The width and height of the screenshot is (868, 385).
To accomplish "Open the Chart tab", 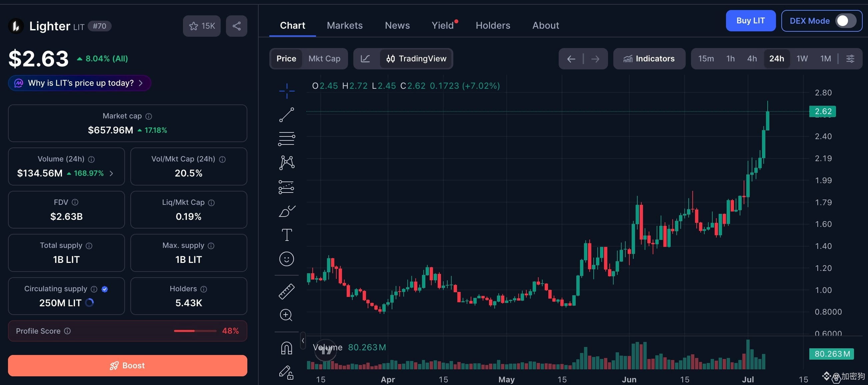I will click(292, 26).
